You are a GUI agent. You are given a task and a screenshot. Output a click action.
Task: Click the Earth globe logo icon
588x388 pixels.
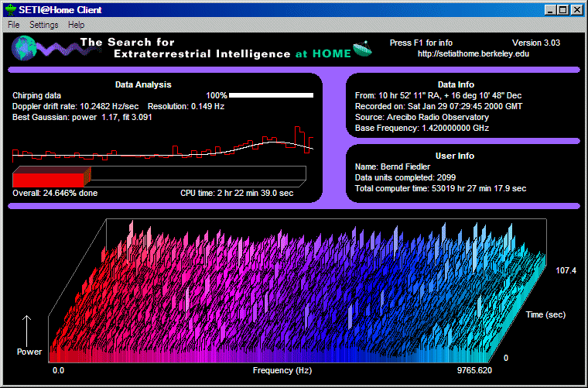pyautogui.click(x=25, y=48)
